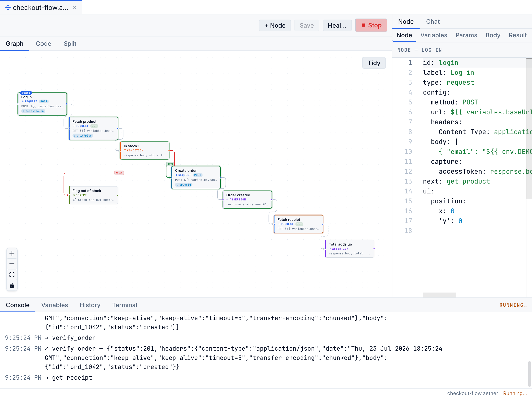
Task: Add a new node with + Node
Action: [x=275, y=25]
